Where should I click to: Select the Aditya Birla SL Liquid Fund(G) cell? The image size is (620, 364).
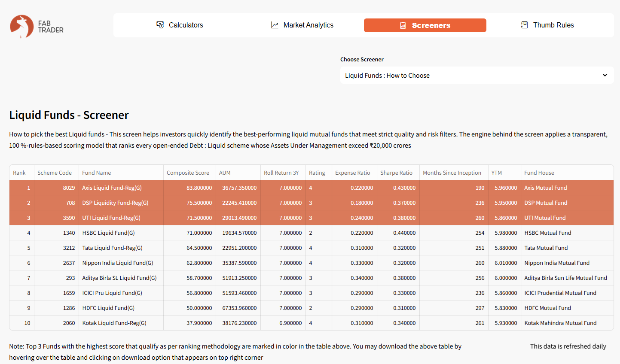121,278
